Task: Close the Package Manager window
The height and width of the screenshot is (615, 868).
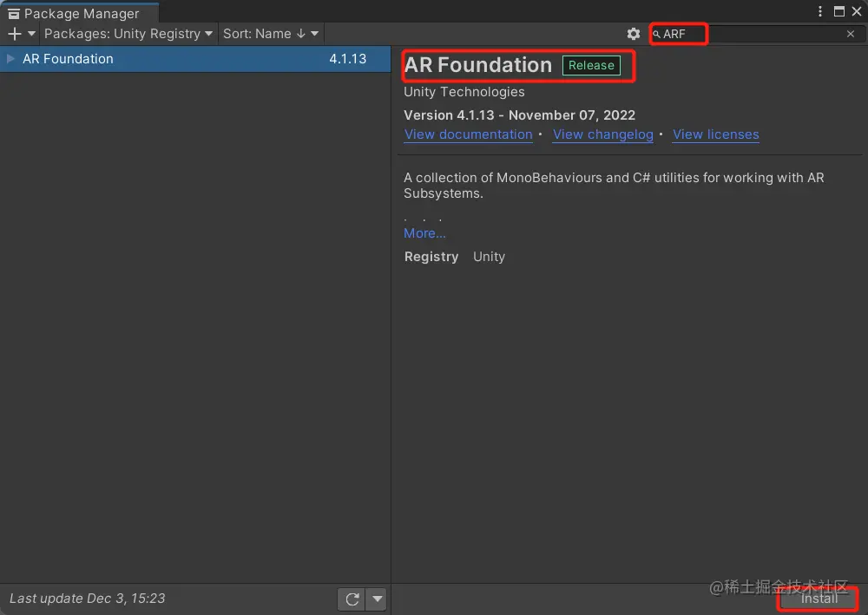Action: [857, 11]
